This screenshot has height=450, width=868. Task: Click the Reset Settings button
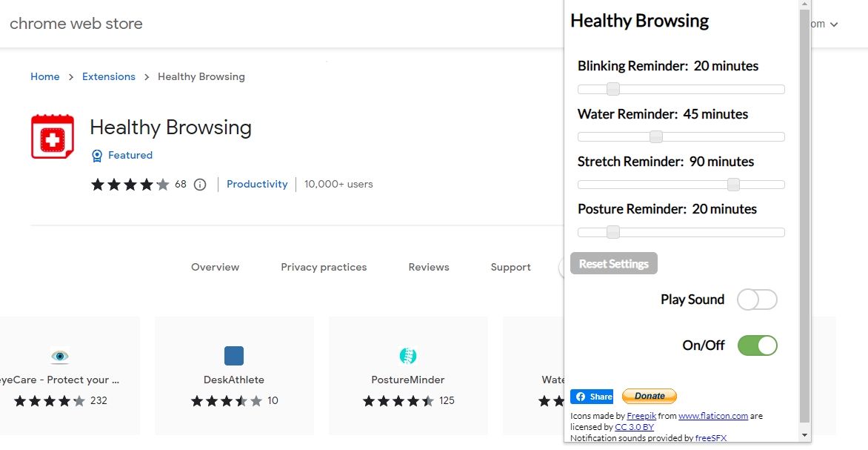point(613,264)
